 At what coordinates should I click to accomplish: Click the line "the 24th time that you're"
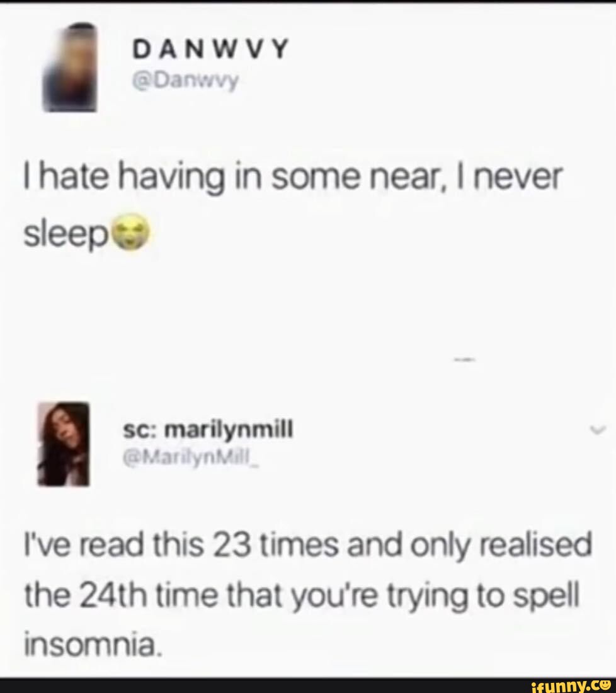[x=202, y=596]
